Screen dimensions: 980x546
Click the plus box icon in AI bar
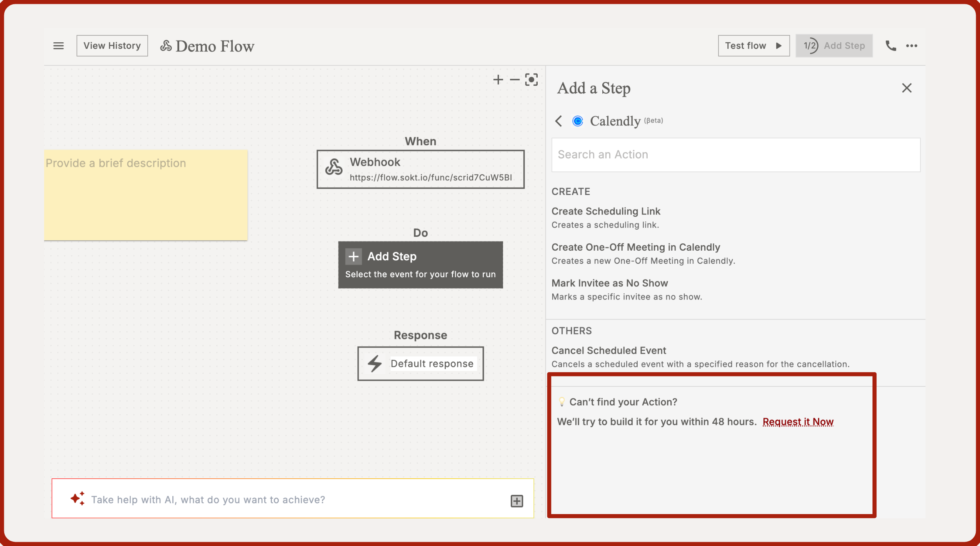pyautogui.click(x=517, y=501)
